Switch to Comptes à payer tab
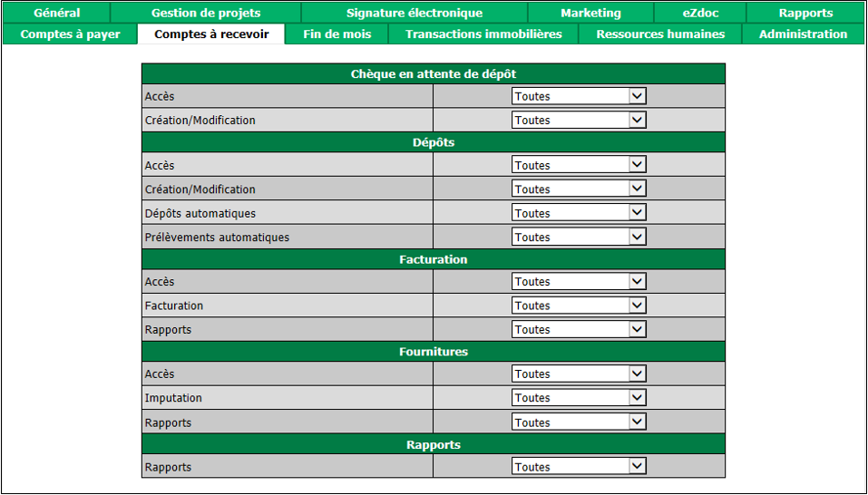Viewport: 868px width, 495px height. [x=71, y=34]
